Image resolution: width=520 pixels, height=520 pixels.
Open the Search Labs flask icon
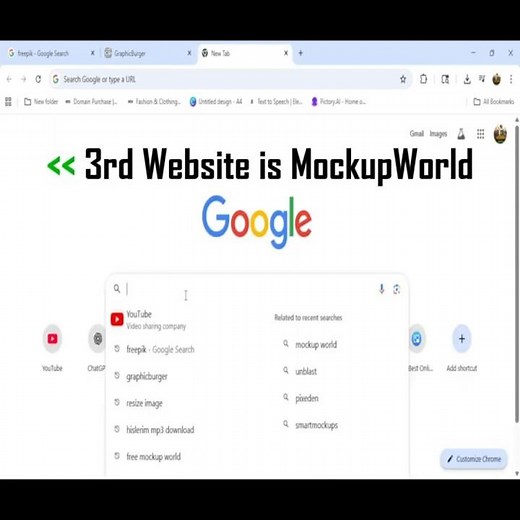pyautogui.click(x=461, y=134)
